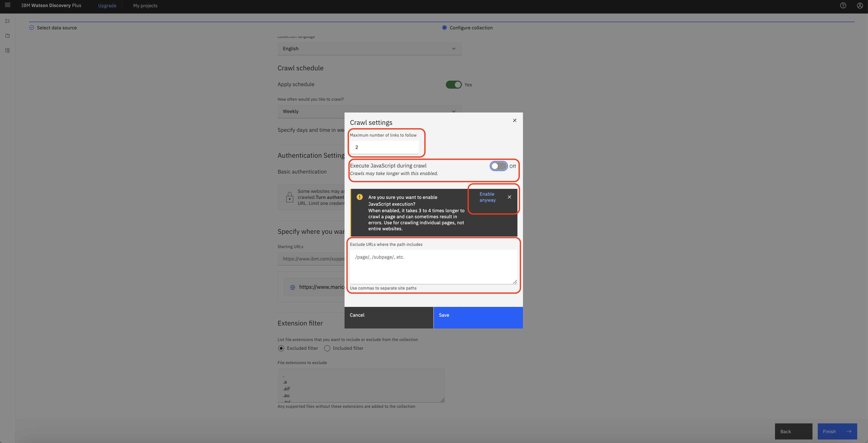Screen dimensions: 868x443
Task: Click the IBM Watson Discovery Plus title
Action: pos(51,5)
